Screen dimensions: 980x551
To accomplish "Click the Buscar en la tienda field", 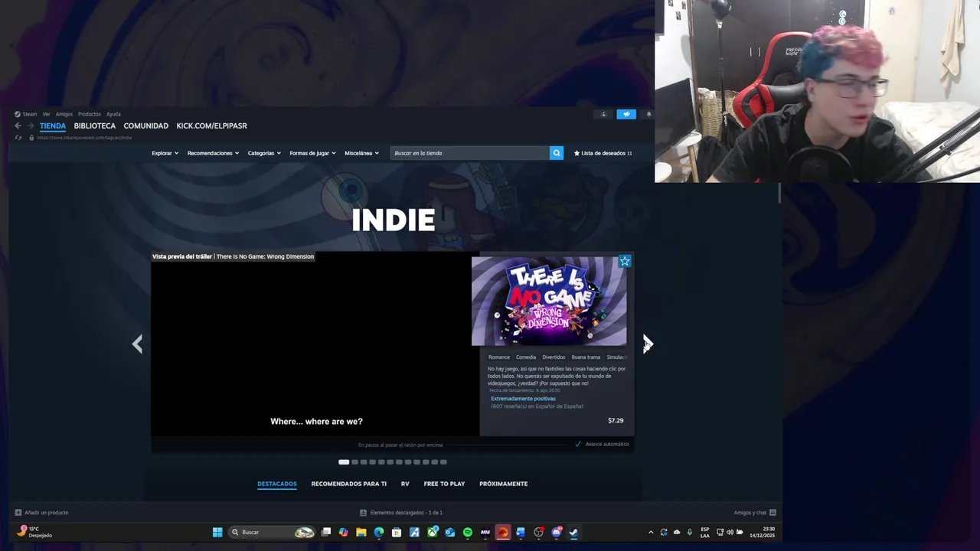I will (469, 153).
